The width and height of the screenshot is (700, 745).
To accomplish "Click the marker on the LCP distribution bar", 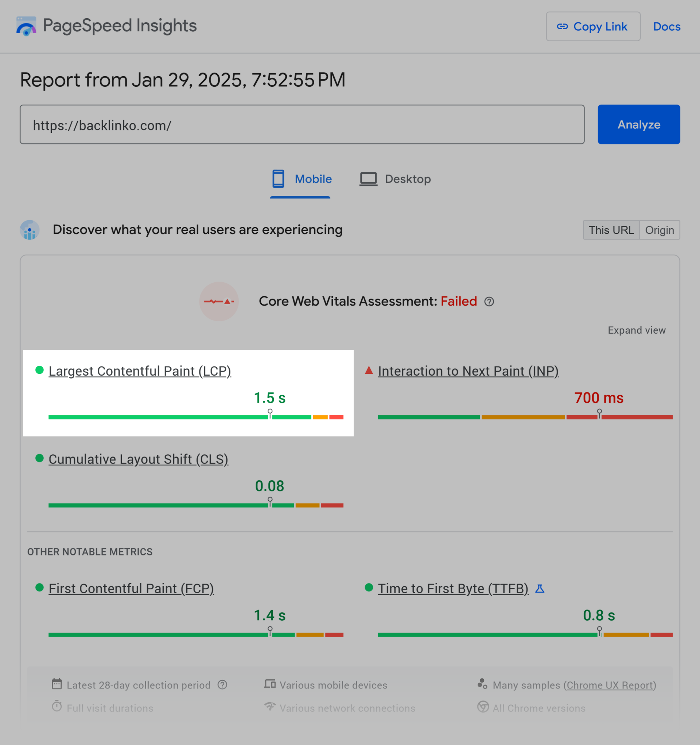I will pos(269,412).
